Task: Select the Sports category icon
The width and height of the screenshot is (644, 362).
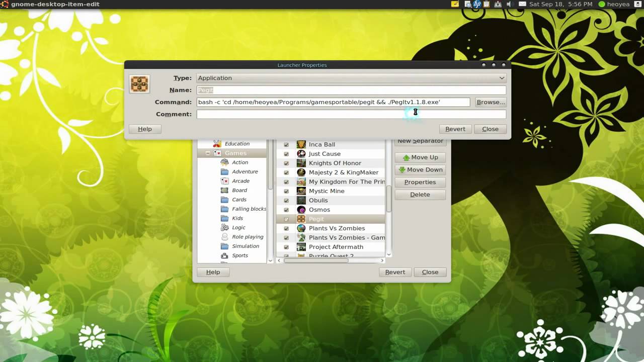Action: [x=224, y=255]
